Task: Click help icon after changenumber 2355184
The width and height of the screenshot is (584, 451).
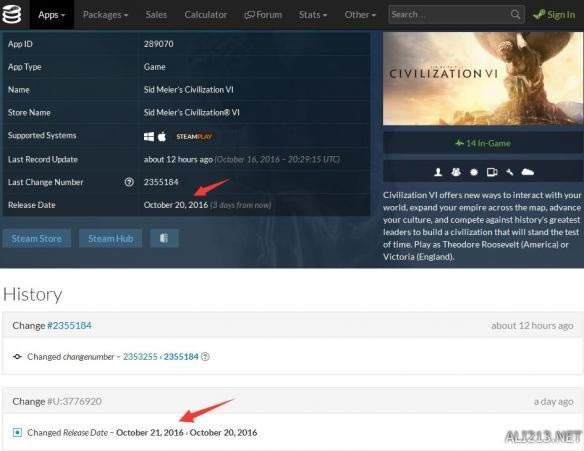Action: coord(205,356)
